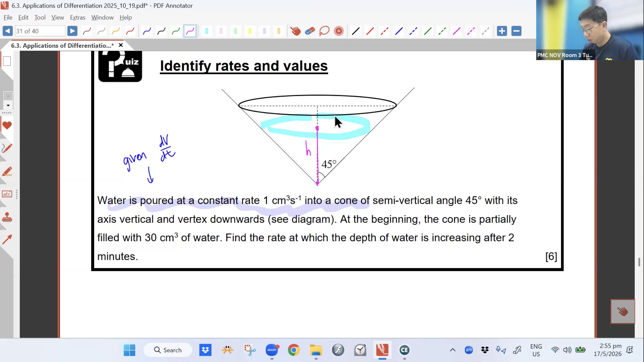Select the blue pen preset

(147, 31)
